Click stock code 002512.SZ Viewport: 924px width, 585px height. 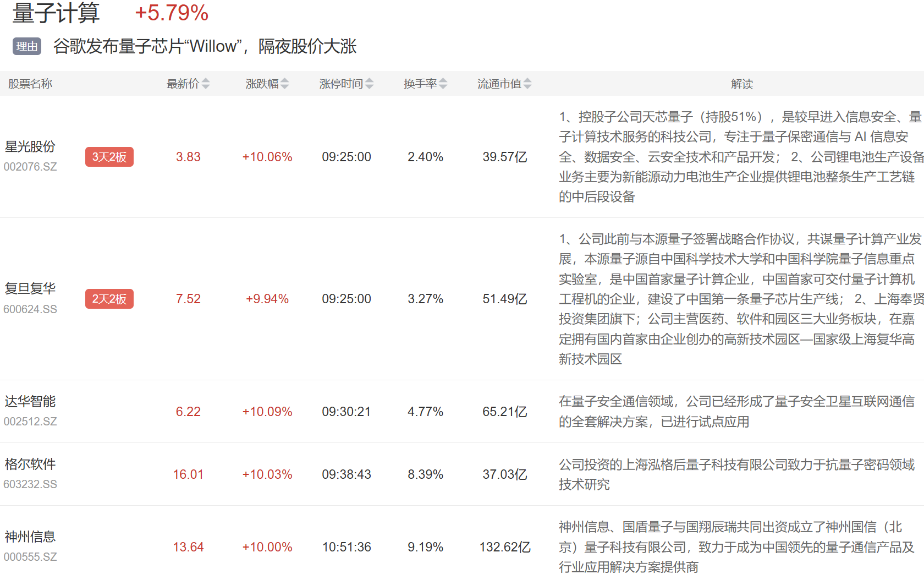click(x=30, y=422)
